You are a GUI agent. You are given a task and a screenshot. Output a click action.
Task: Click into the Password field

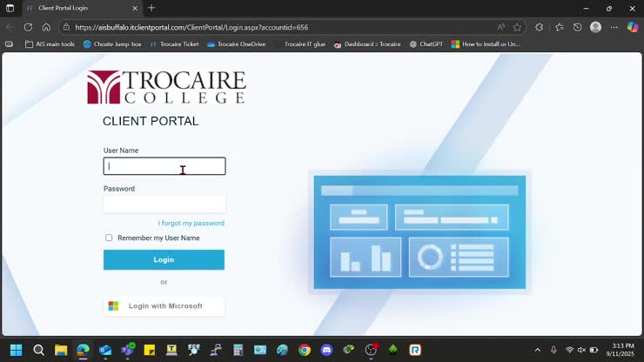click(164, 204)
